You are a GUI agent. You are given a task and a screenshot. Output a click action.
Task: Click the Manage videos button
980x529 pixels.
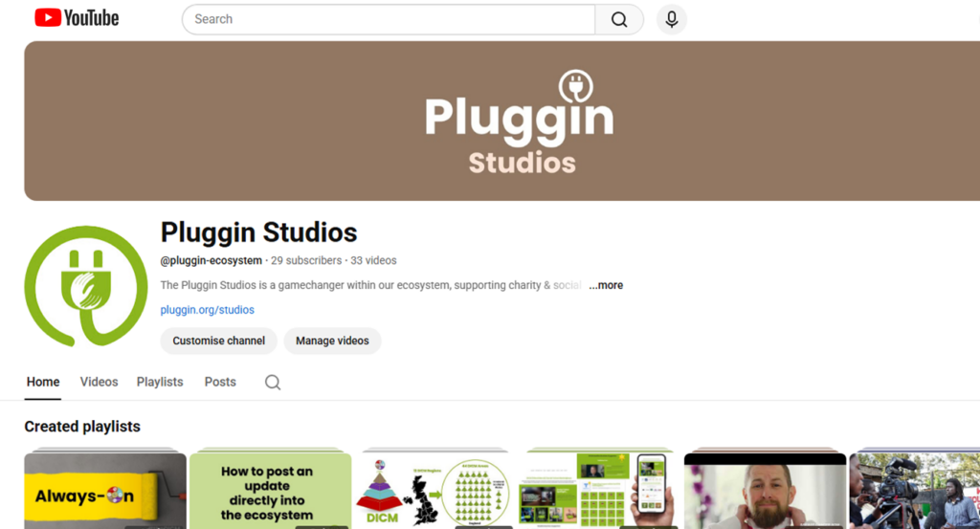(x=332, y=341)
